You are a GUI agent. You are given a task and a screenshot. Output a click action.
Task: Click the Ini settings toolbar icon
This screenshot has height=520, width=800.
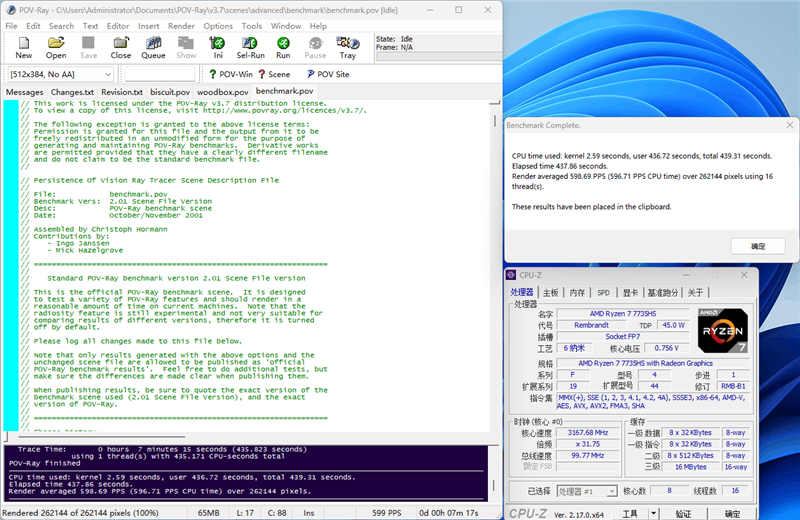click(x=217, y=46)
